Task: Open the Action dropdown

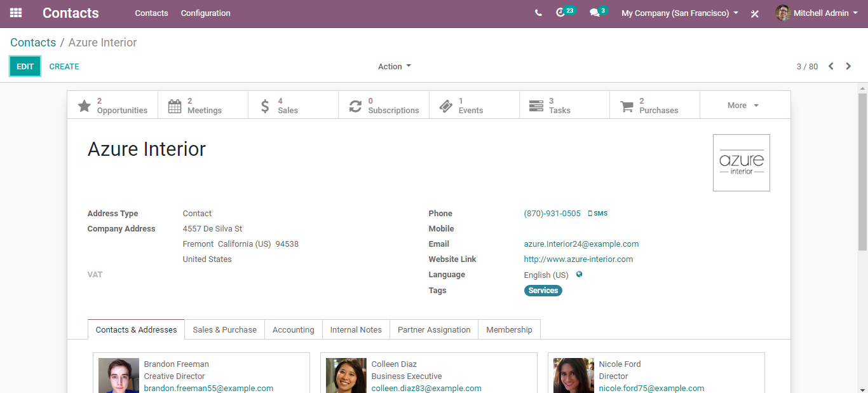Action: pos(394,66)
